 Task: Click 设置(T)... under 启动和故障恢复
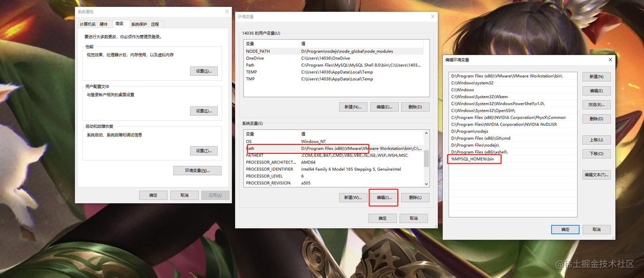click(203, 151)
